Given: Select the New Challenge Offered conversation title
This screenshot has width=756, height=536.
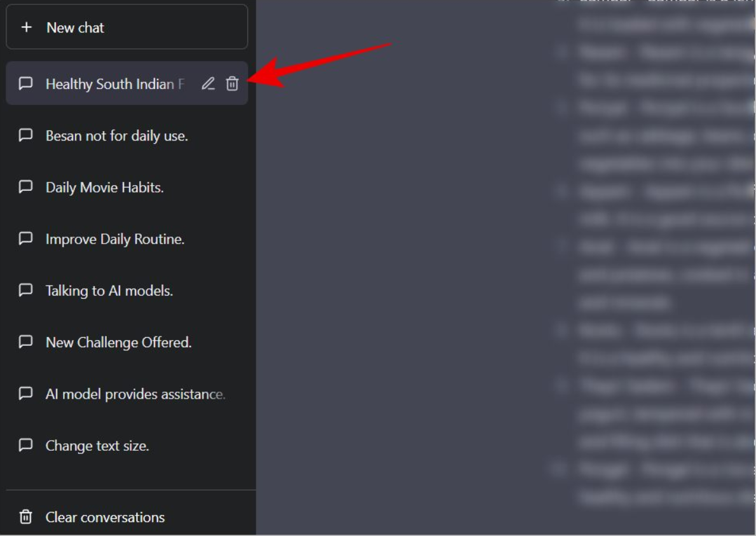Looking at the screenshot, I should pos(118,342).
